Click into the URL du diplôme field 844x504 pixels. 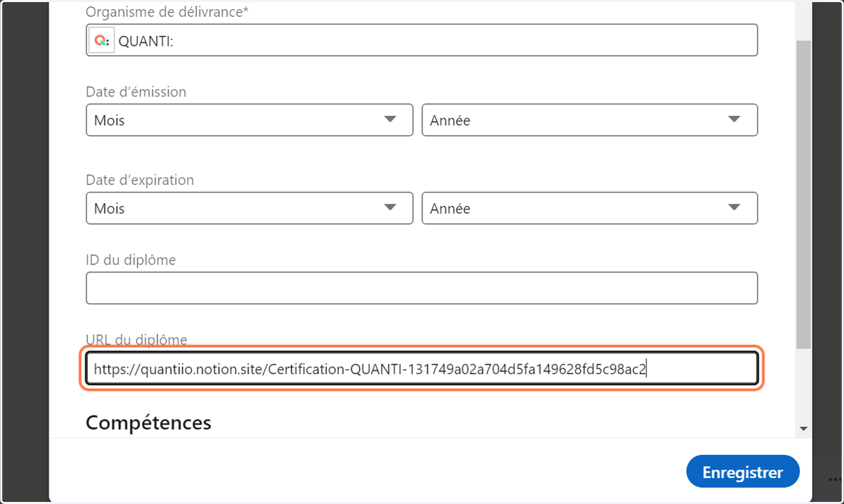click(422, 368)
